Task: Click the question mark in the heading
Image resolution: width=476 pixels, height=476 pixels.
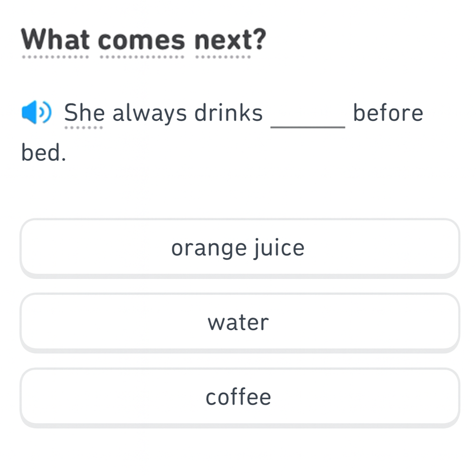Action: [x=259, y=40]
